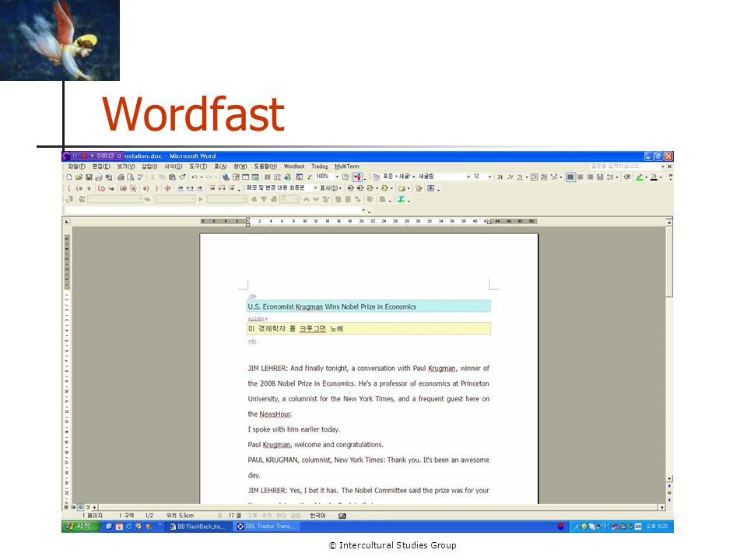This screenshot has width=747, height=560.
Task: Adjust line spacing
Action: click(608, 177)
